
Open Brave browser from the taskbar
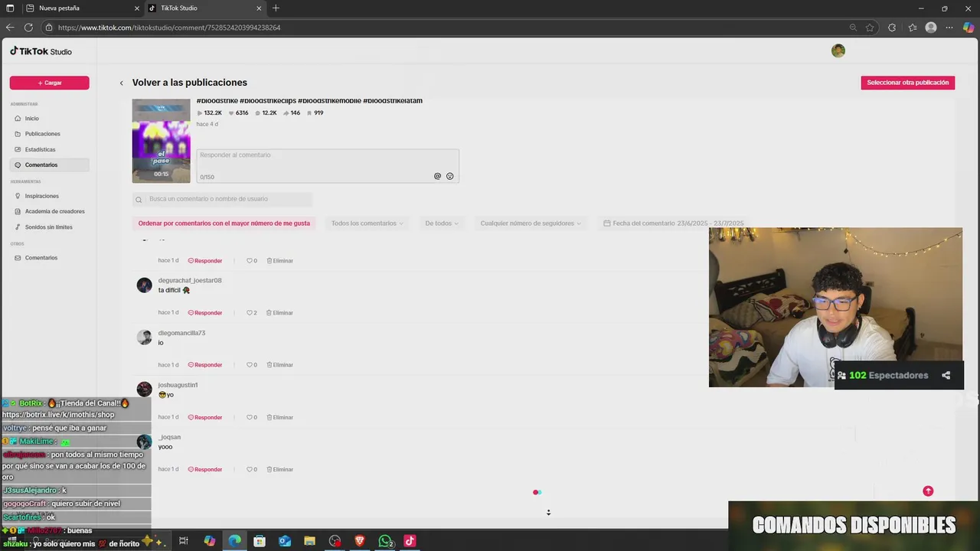360,541
